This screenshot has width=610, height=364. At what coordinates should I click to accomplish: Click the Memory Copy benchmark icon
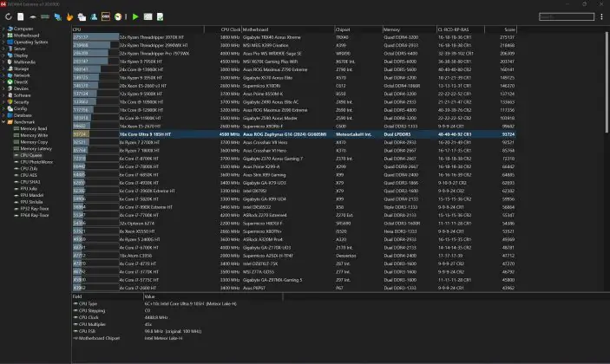pyautogui.click(x=16, y=142)
